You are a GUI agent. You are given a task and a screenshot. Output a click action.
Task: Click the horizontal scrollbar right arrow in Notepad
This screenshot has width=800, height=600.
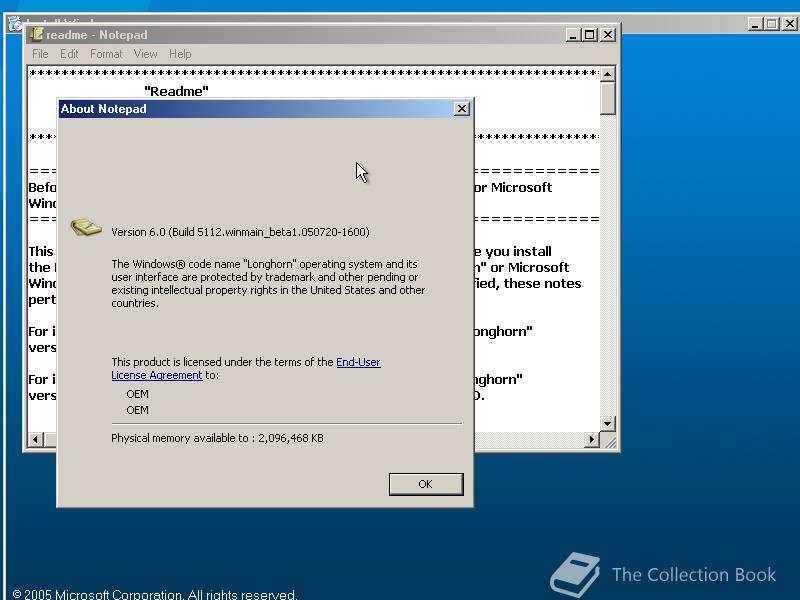tap(592, 439)
